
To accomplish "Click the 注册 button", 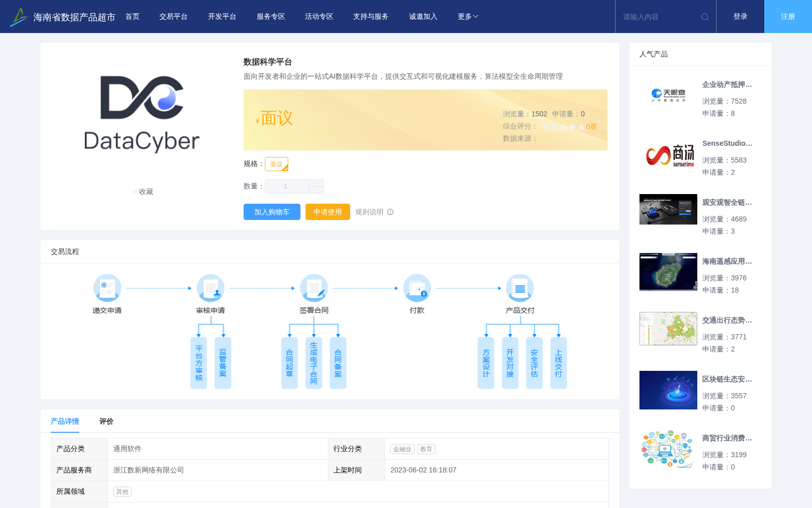I will tap(788, 17).
